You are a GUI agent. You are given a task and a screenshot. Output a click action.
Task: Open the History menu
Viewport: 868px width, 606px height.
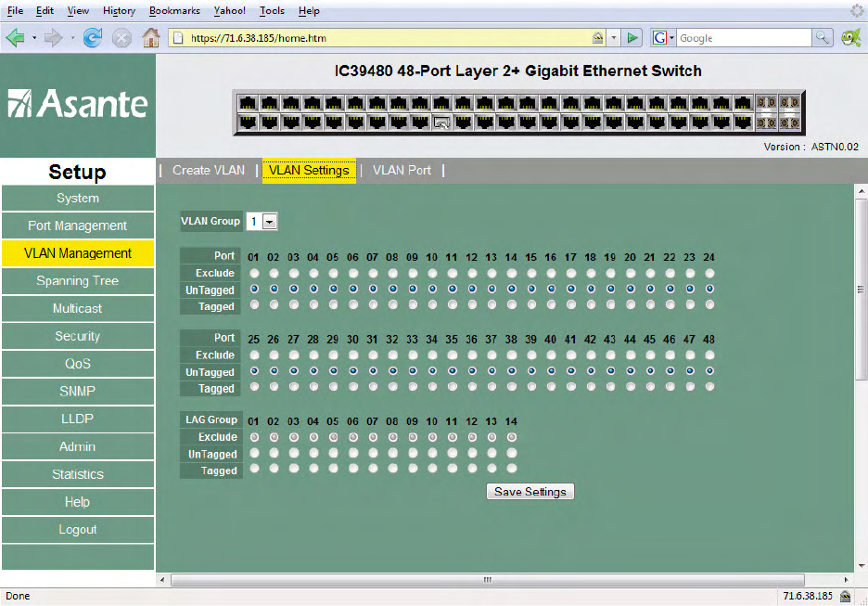pos(119,10)
